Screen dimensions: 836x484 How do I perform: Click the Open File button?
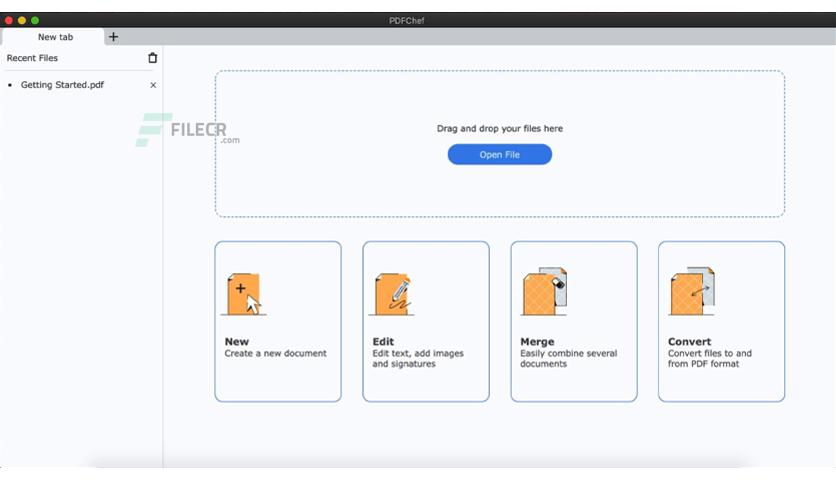point(500,155)
